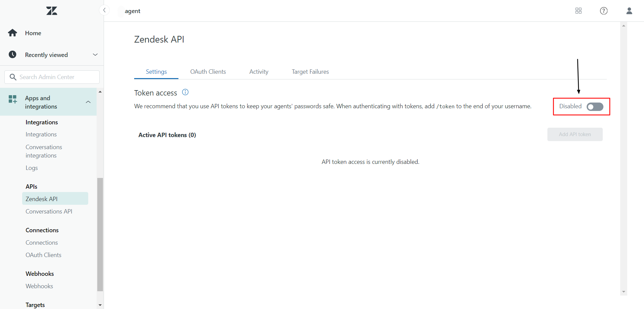Open the help question mark icon

coord(604,11)
